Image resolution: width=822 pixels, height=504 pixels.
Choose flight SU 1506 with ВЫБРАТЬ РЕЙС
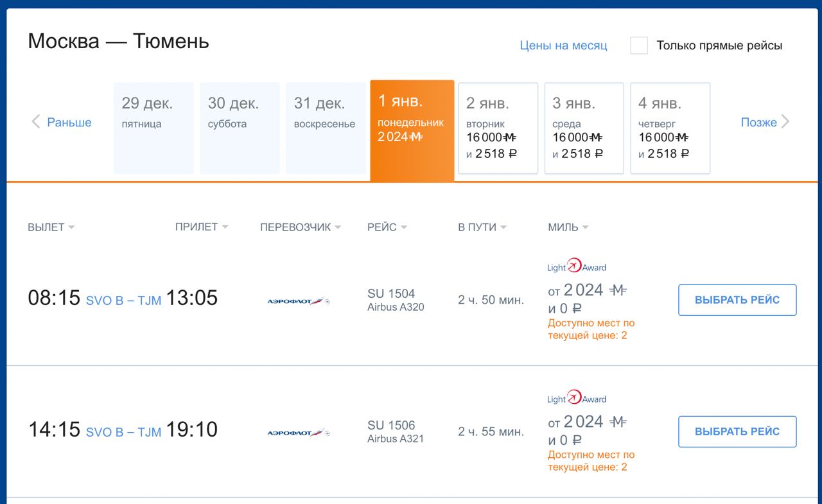[x=737, y=431]
